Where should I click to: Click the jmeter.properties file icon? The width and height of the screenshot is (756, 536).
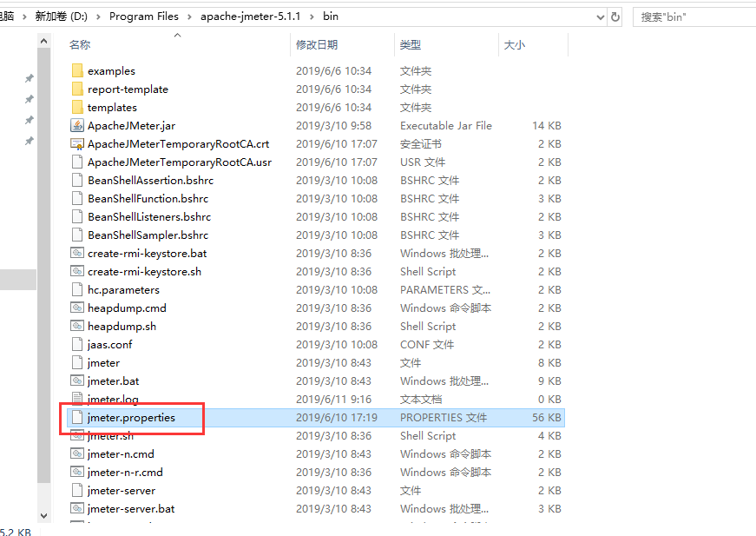(x=77, y=417)
